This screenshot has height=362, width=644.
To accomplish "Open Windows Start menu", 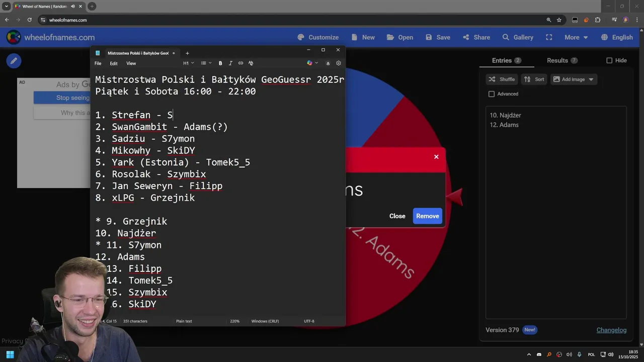I will pos(10,354).
